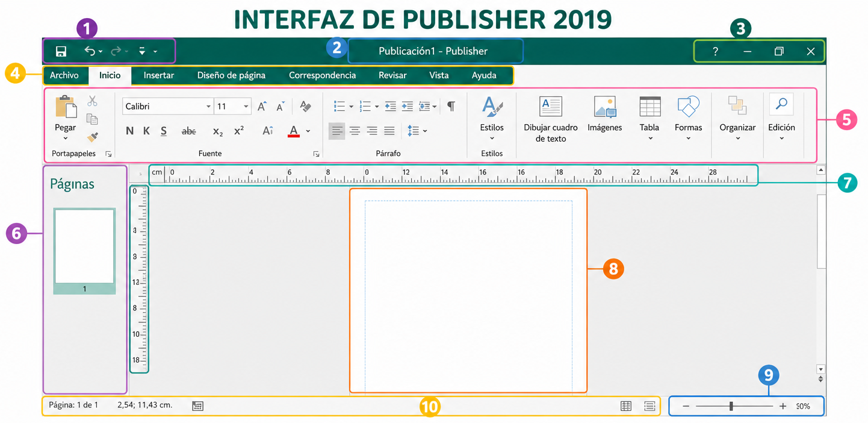Open the Archivo file menu
This screenshot has height=423, width=868.
pos(64,75)
